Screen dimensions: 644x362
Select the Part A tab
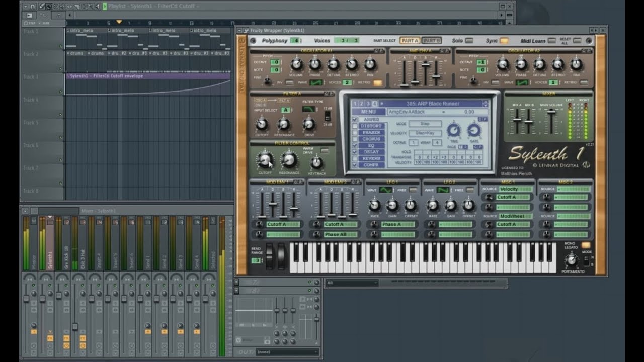tap(410, 41)
